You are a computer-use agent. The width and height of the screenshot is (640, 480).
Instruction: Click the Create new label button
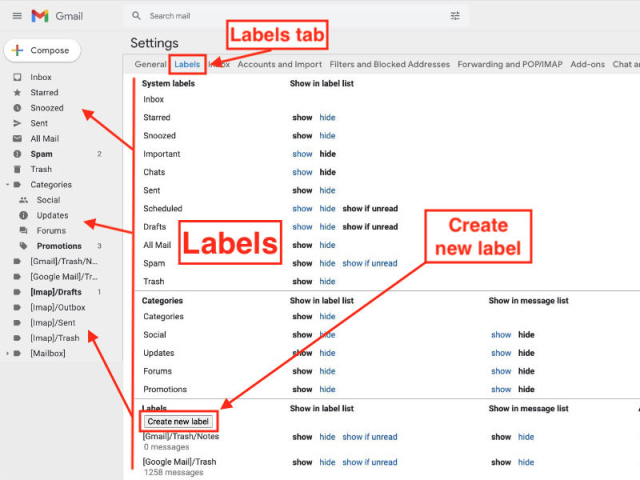(178, 422)
